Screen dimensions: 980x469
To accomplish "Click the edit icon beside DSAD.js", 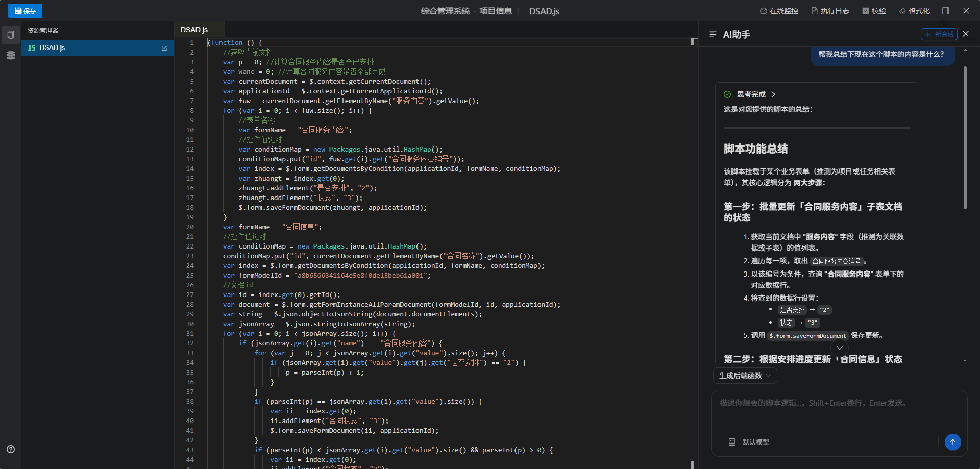I will click(164, 48).
